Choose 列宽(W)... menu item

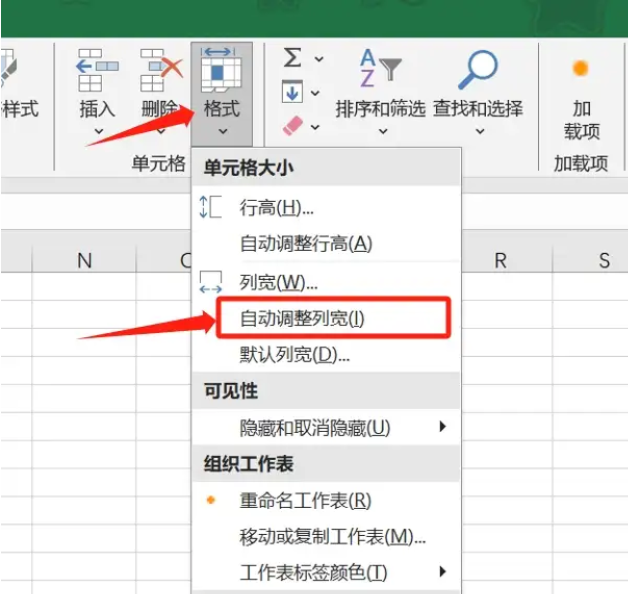tap(326, 282)
